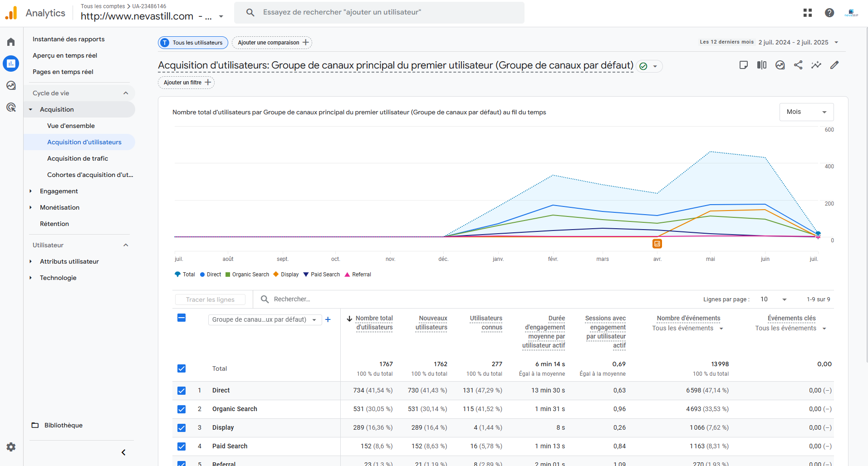
Task: Click the Organic Search legend color marker
Action: click(228, 275)
